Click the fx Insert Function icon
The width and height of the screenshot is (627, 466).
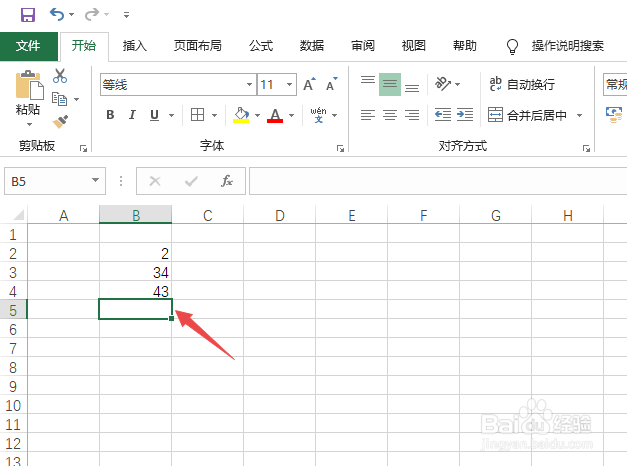click(x=227, y=181)
